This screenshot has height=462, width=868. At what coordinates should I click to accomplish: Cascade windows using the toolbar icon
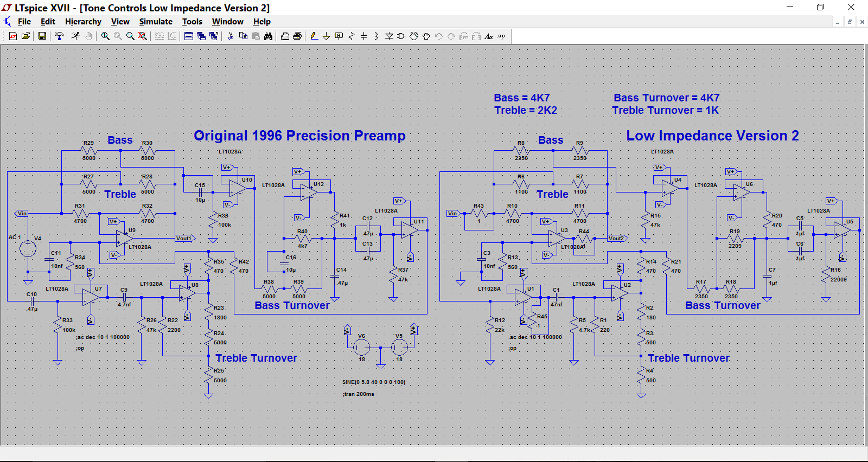pyautogui.click(x=201, y=36)
